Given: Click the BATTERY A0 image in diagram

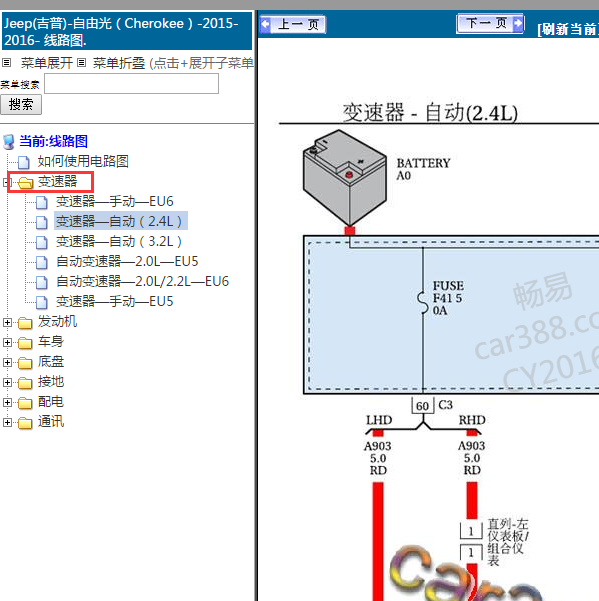Looking at the screenshot, I should click(345, 177).
